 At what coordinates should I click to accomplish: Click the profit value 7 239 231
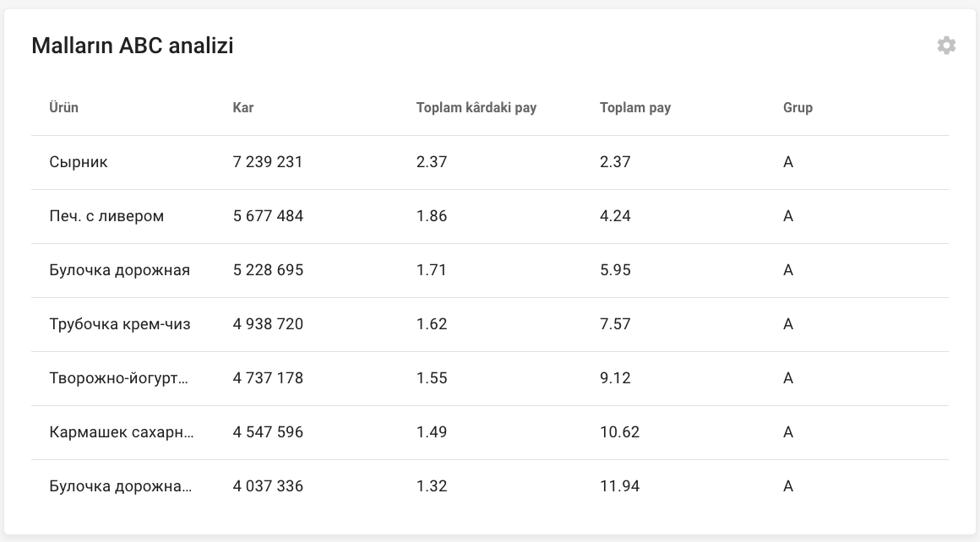[268, 162]
